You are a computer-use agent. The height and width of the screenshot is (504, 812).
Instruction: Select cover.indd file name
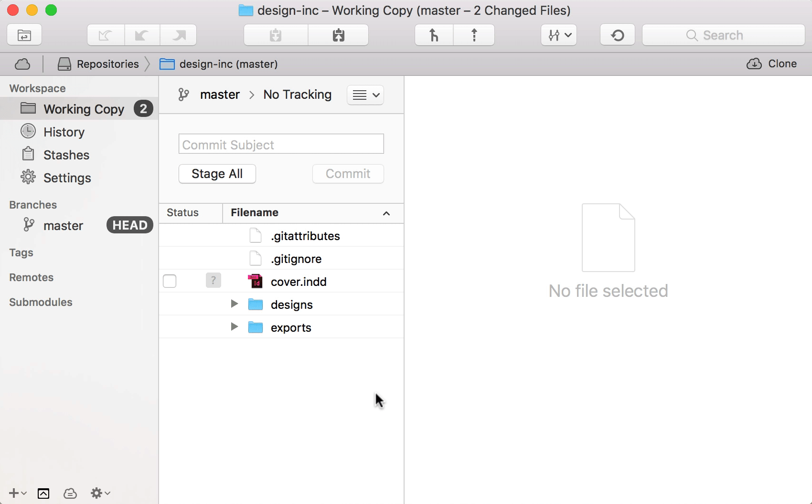pyautogui.click(x=299, y=282)
